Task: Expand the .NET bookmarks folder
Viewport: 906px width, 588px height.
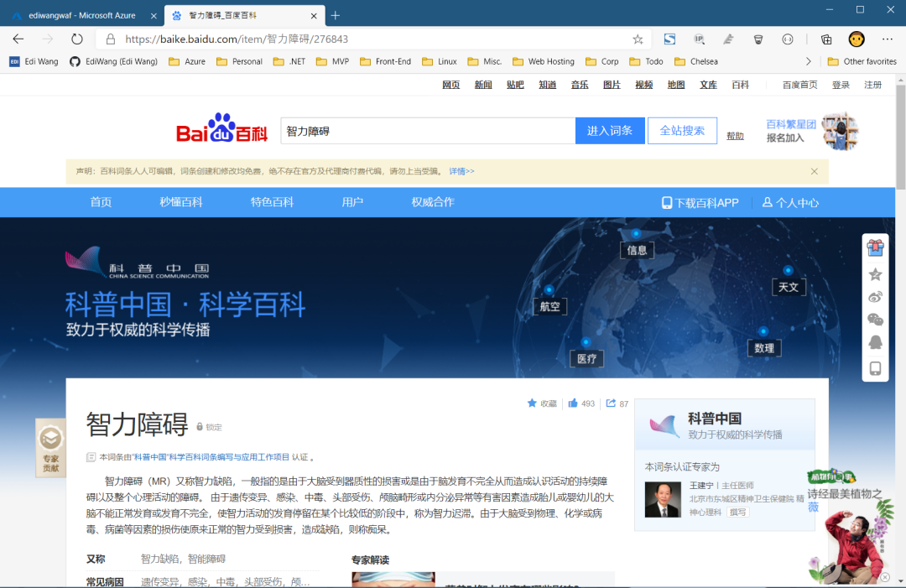Action: click(x=289, y=61)
